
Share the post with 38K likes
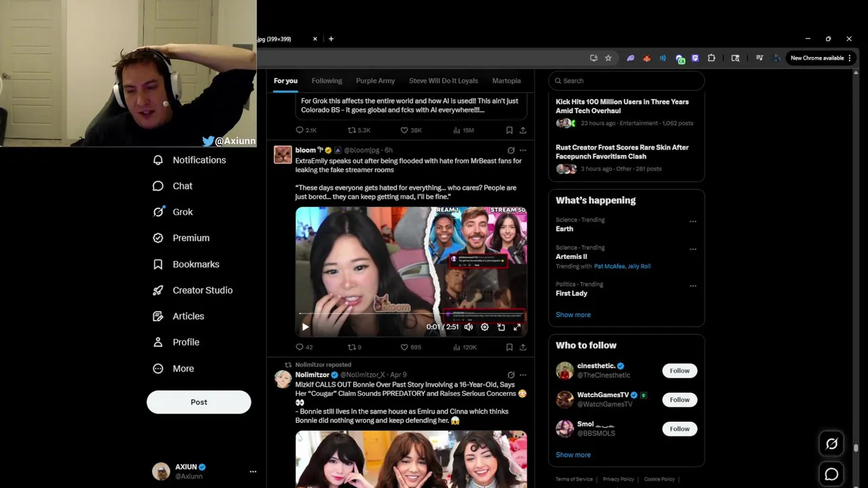pyautogui.click(x=523, y=130)
